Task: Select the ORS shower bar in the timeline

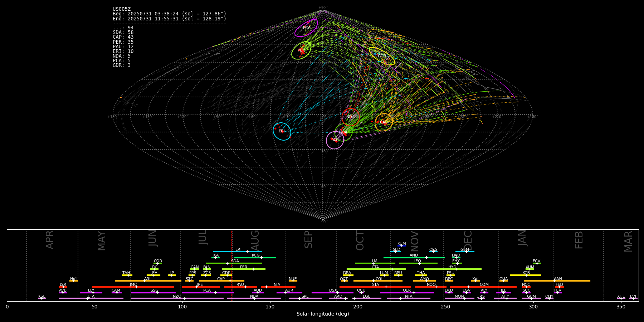Action: coord(433,252)
